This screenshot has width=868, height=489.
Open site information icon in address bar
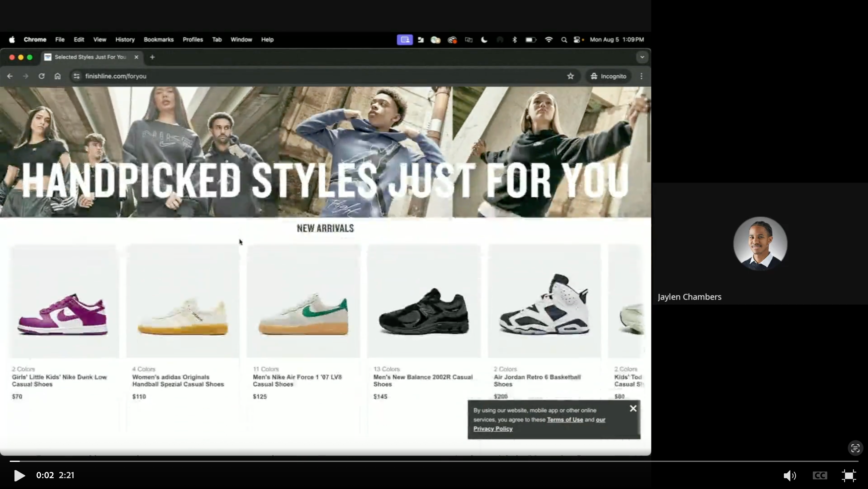[77, 76]
